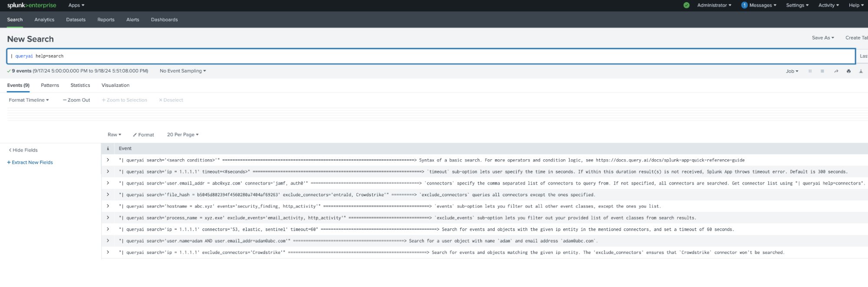Viewport: 868px width, 287px height.
Task: Open the Raw display mode dropdown
Action: 114,135
